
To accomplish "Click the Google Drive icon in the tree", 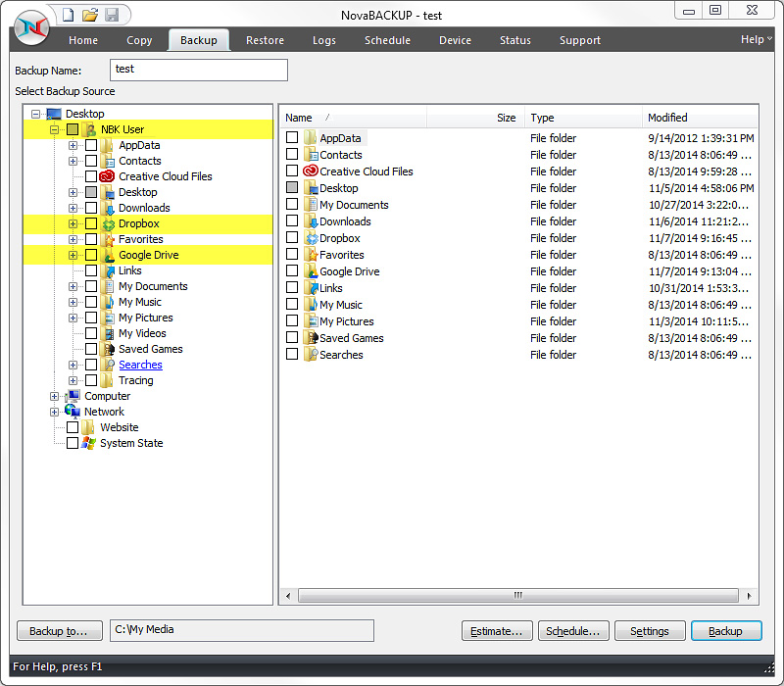I will 108,256.
